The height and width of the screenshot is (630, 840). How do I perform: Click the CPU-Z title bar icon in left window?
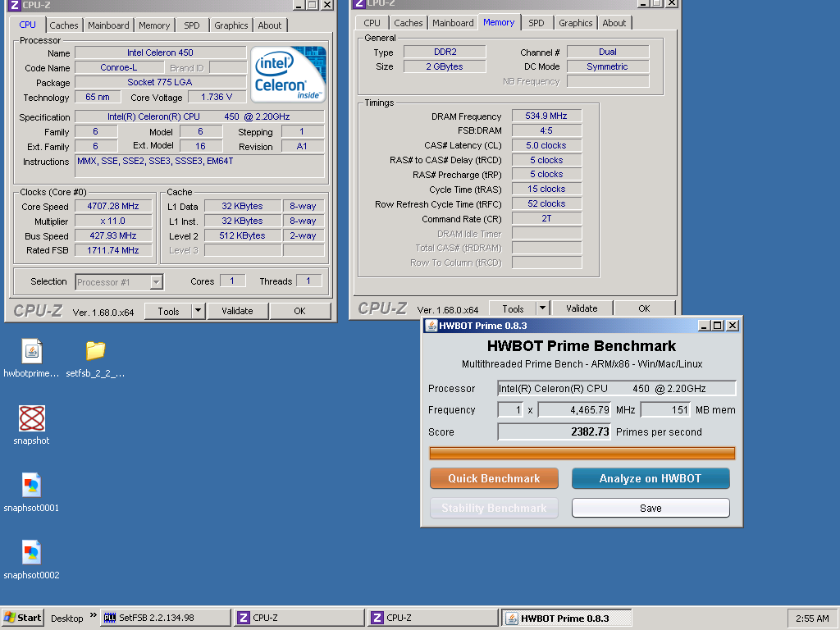[x=14, y=5]
